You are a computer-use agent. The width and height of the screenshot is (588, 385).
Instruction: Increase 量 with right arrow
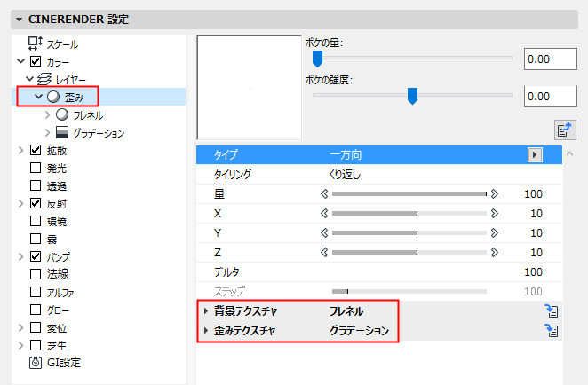495,194
